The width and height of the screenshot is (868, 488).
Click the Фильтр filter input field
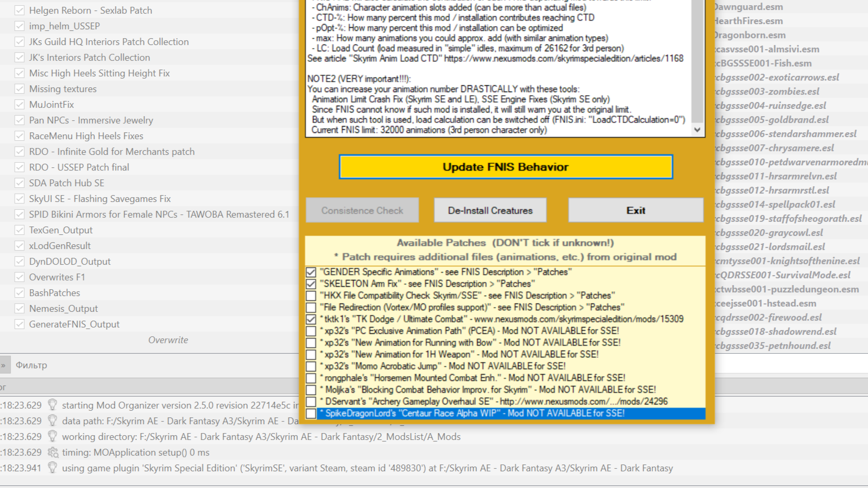(152, 365)
